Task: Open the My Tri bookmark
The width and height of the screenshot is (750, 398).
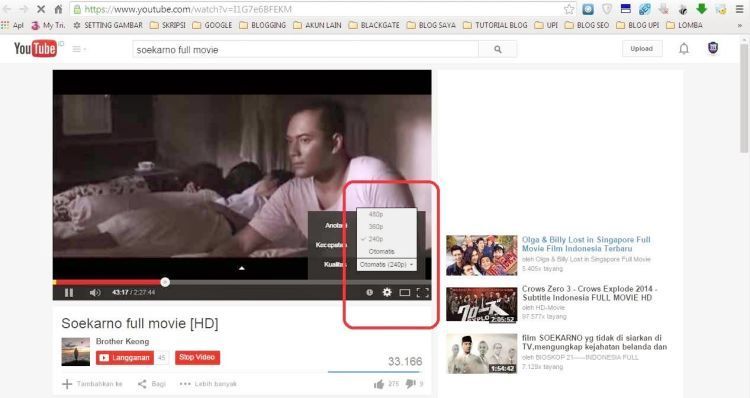Action: pyautogui.click(x=48, y=25)
